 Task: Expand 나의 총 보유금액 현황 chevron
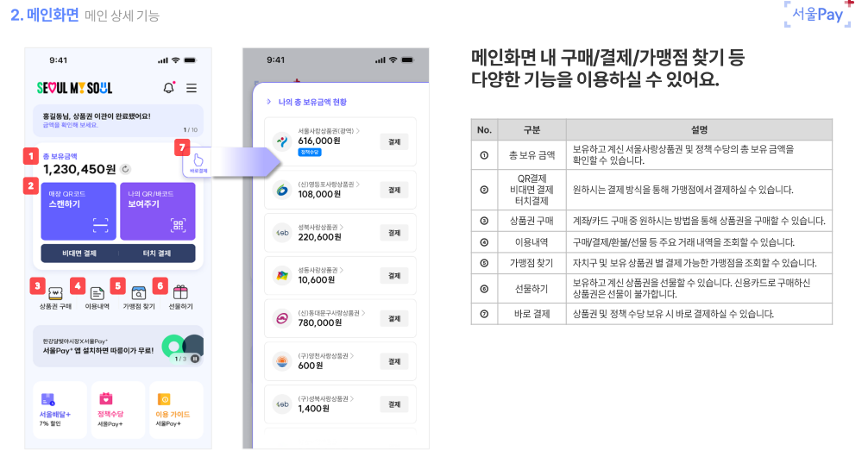tap(268, 102)
